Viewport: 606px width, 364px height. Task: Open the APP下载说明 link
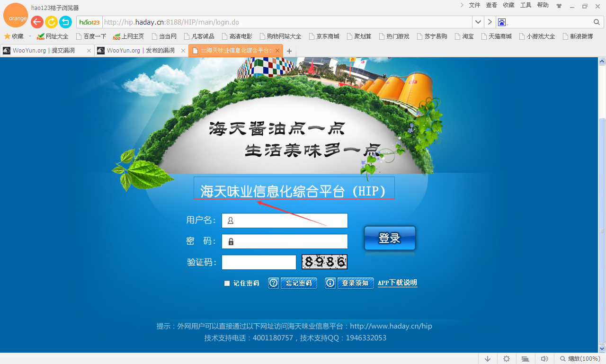[x=397, y=283]
